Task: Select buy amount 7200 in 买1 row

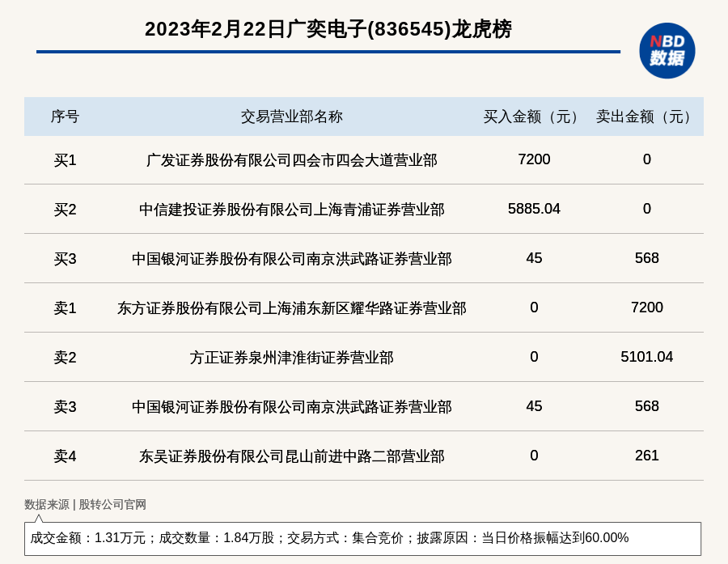Action: pos(534,159)
